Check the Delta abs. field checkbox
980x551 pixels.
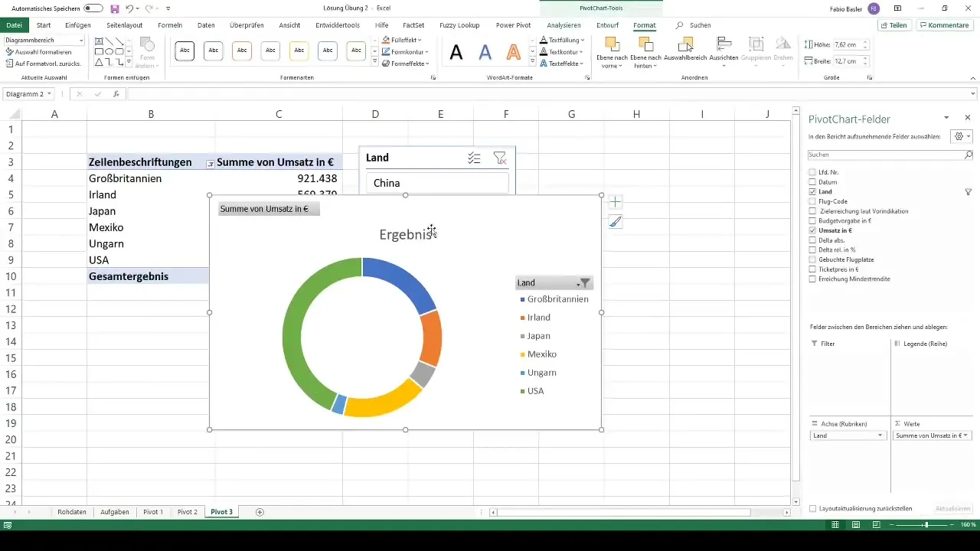coord(812,240)
